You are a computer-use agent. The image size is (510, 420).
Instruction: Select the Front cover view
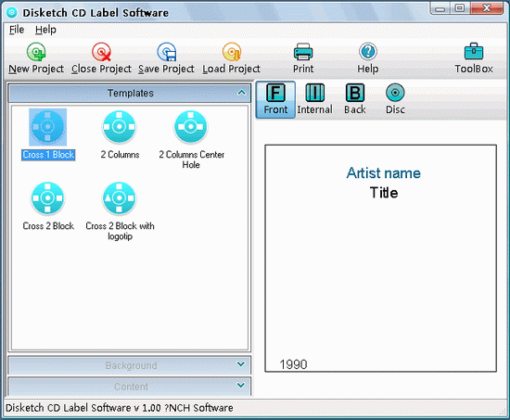click(275, 99)
